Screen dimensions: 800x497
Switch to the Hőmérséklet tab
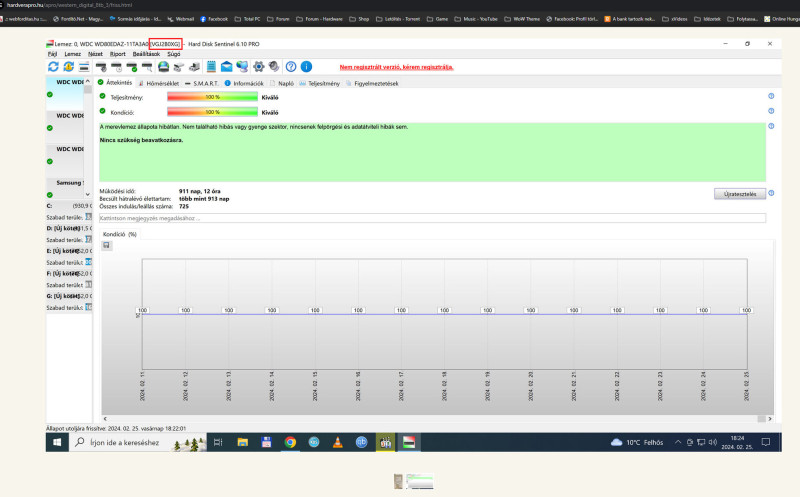159,83
